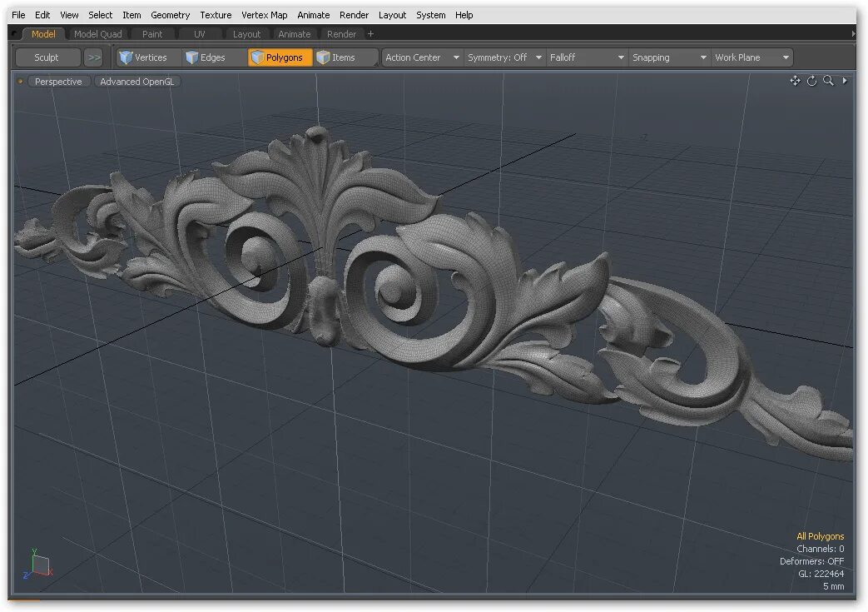Click the 3D axis gizmo in viewport corner
The image size is (868, 612).
pyautogui.click(x=37, y=565)
